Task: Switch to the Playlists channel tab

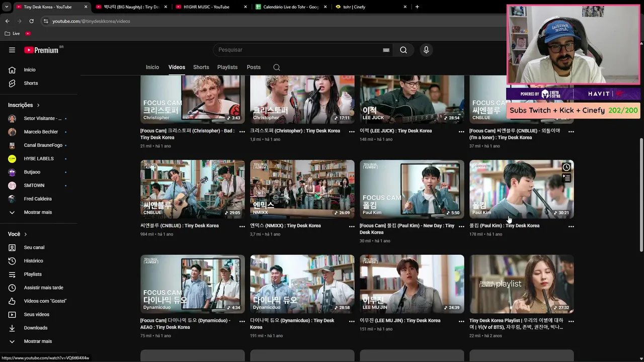Action: click(x=227, y=67)
